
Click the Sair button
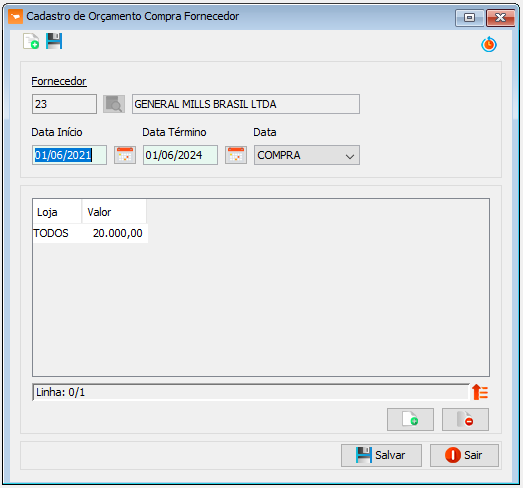pyautogui.click(x=464, y=455)
